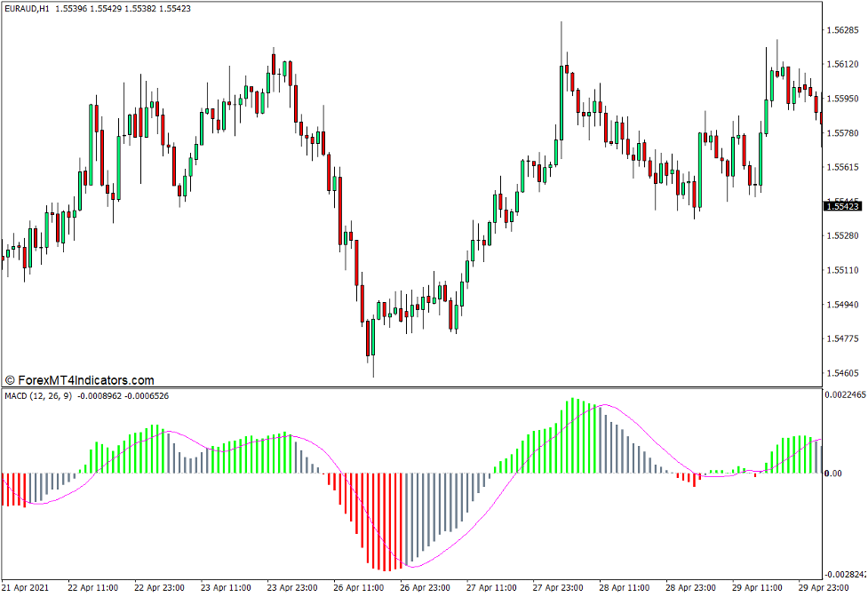Click the highlighted current price tag 1.55423
The width and height of the screenshot is (868, 597).
pos(841,206)
